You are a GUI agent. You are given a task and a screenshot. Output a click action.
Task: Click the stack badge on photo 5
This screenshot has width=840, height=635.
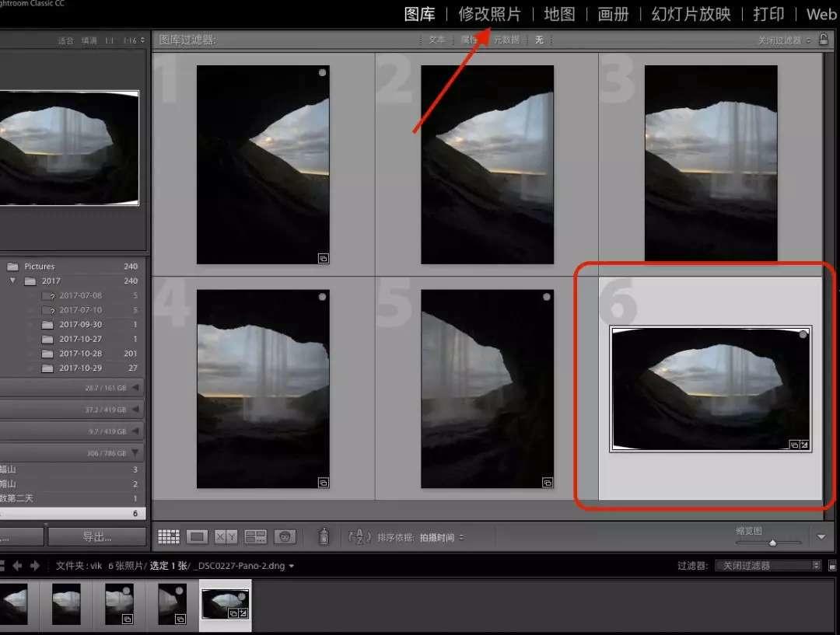tap(547, 483)
